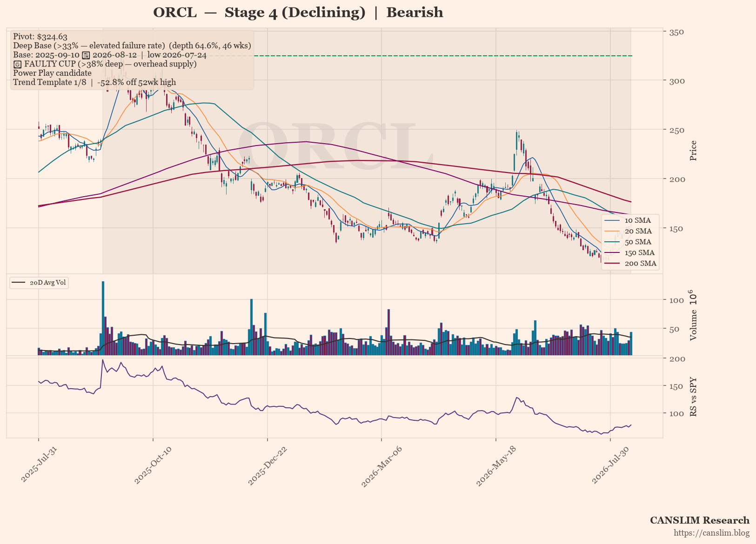756x544 pixels.
Task: Click the Volume 10^6 axis title
Action: [x=692, y=315]
